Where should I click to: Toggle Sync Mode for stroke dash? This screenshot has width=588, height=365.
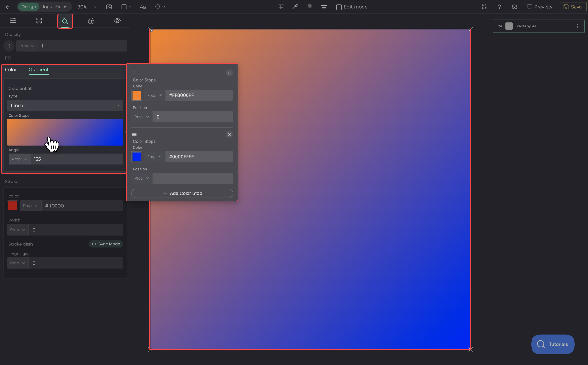(x=106, y=244)
